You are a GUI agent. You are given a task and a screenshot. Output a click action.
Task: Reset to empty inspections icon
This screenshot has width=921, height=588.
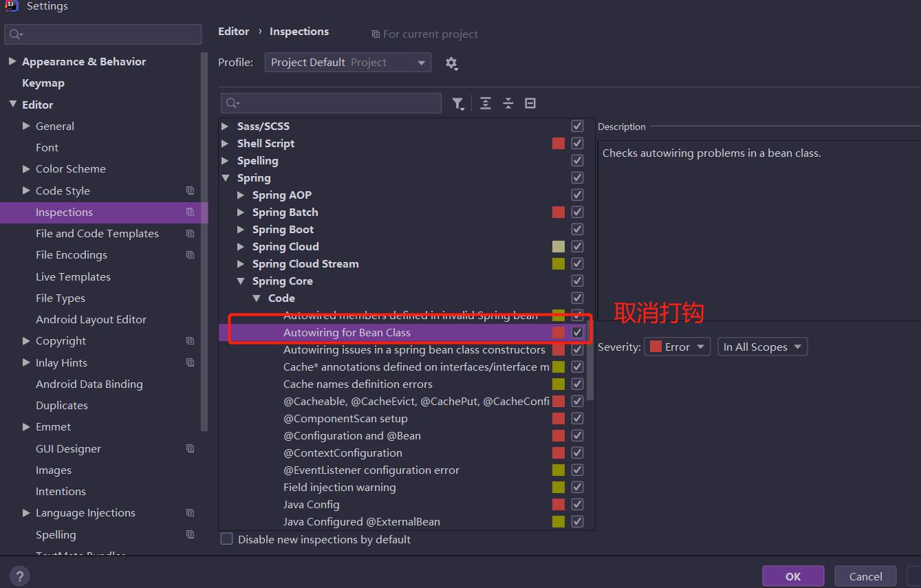530,103
